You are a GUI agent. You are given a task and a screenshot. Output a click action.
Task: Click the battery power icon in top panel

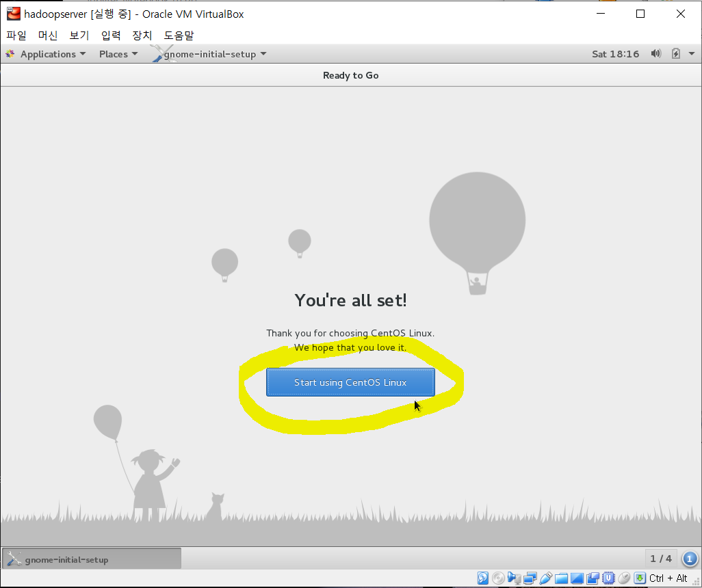click(675, 54)
